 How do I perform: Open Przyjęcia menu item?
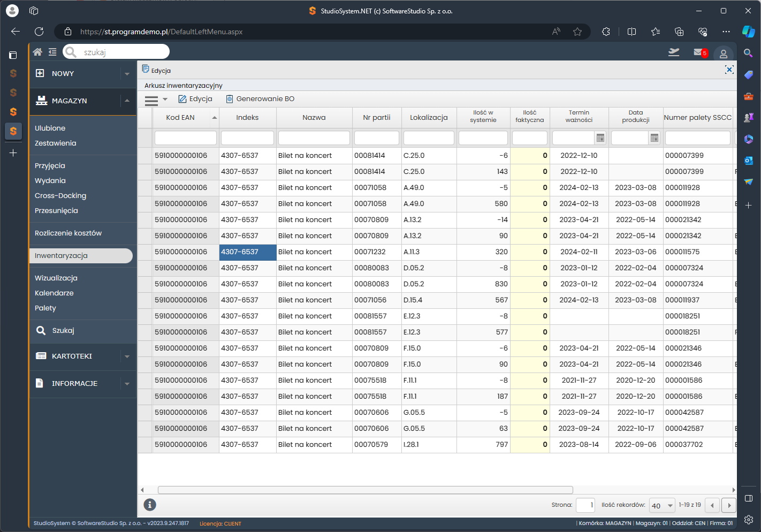(x=50, y=166)
